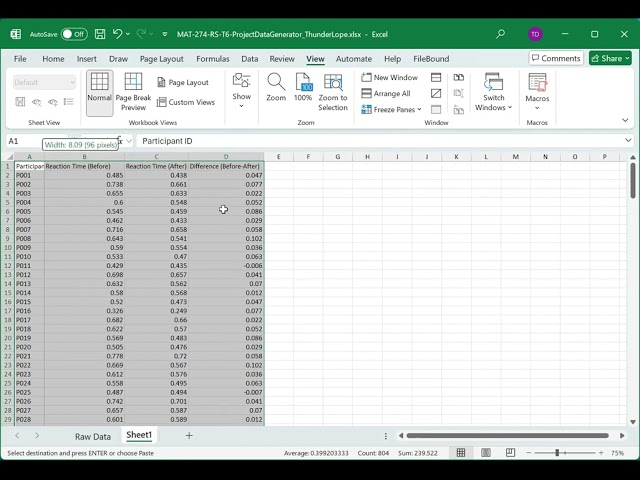Image resolution: width=640 pixels, height=480 pixels.
Task: Open Customize Quick Access Toolbar dropdown
Action: [x=165, y=34]
